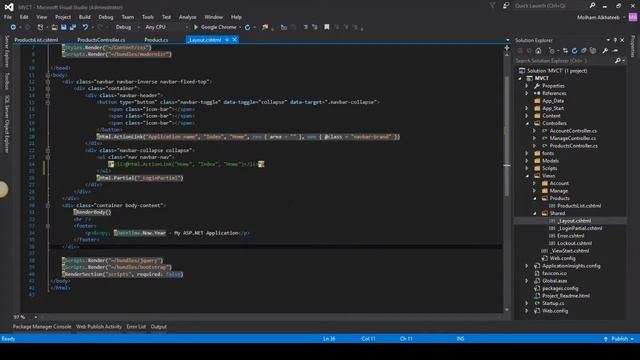Image resolution: width=640 pixels, height=360 pixels.
Task: Click the Open File toolbar icon
Action: 54,27
